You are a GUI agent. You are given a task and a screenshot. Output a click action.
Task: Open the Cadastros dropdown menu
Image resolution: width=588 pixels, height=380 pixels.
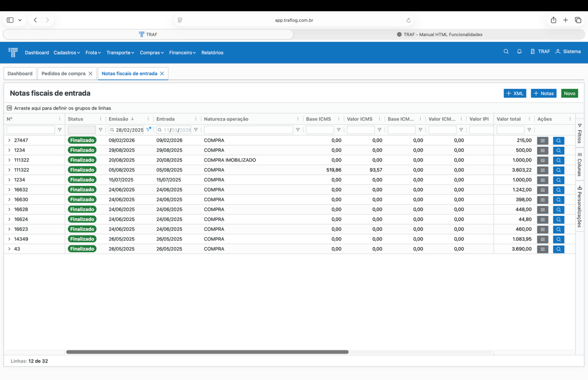(67, 53)
